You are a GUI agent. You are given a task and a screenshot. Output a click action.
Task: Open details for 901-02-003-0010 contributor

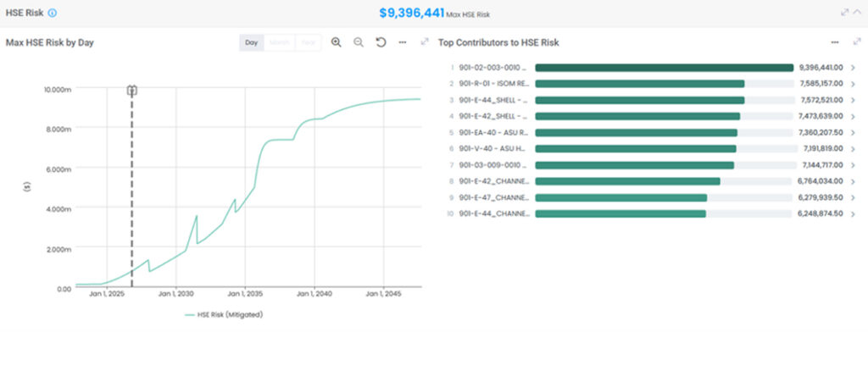coord(853,68)
